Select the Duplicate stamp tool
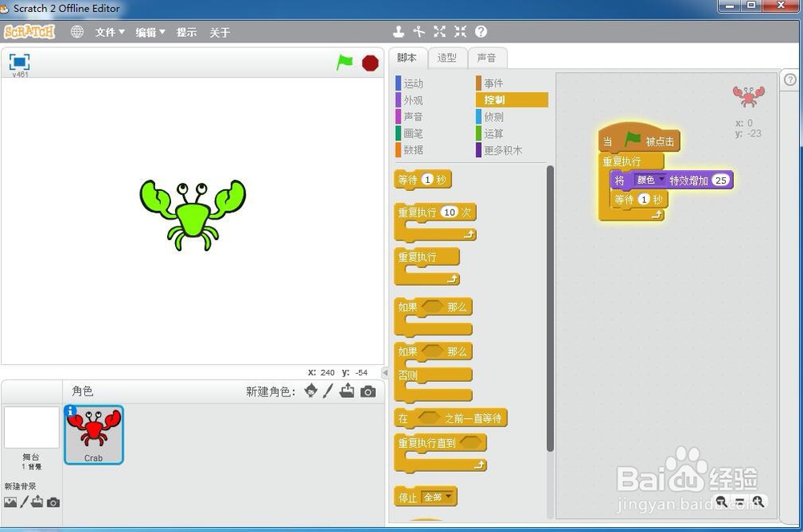803x532 pixels. pyautogui.click(x=398, y=32)
